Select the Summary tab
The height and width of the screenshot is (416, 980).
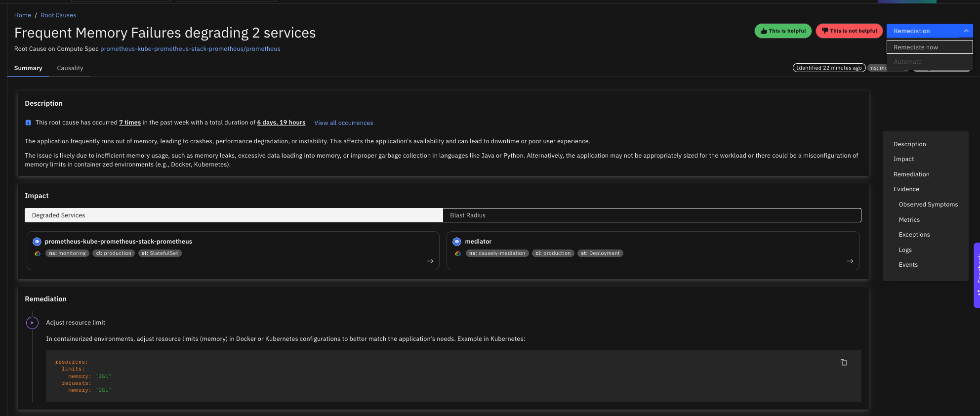tap(28, 68)
